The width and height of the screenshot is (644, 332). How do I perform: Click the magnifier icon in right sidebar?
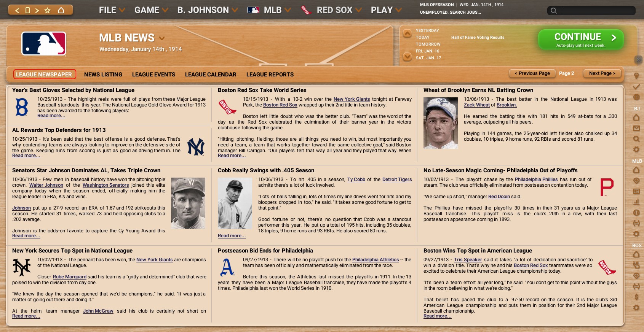636,139
